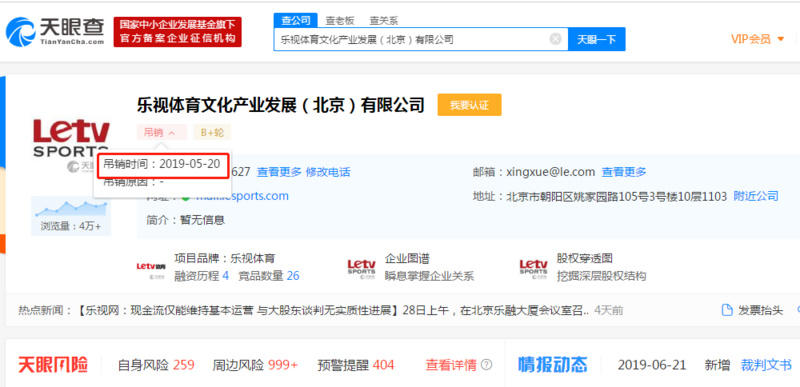The width and height of the screenshot is (800, 387).
Task: Click the 发票抬头 document icon
Action: point(727,310)
